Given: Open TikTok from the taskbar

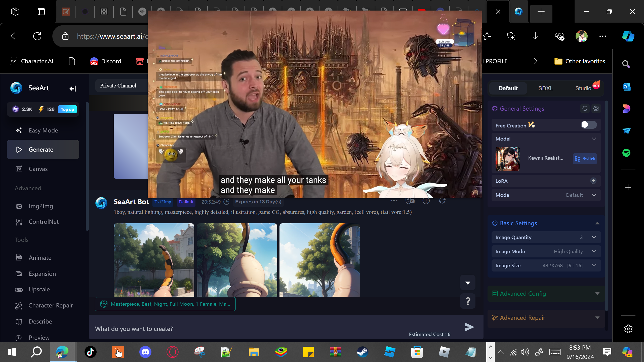Looking at the screenshot, I should pyautogui.click(x=91, y=352).
